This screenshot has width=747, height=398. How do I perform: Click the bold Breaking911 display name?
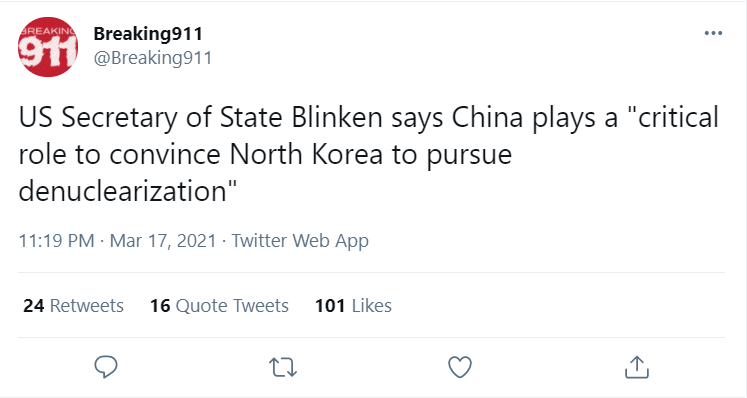[148, 34]
